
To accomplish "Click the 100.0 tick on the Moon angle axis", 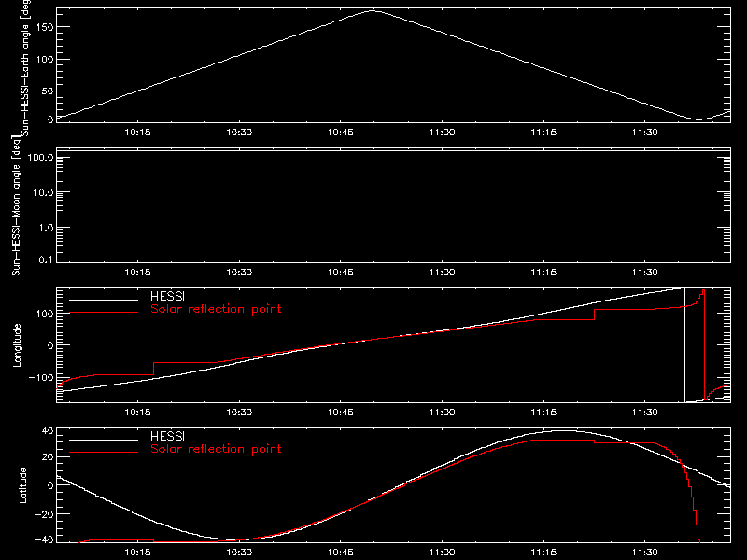I will pos(40,157).
